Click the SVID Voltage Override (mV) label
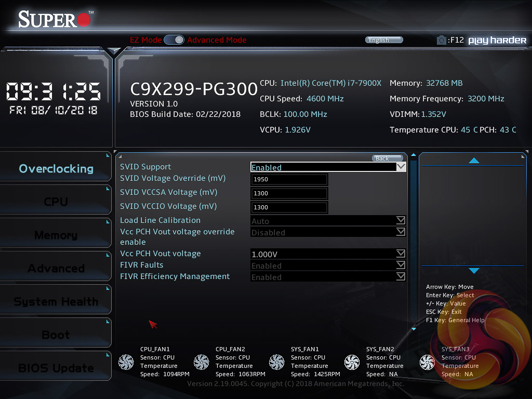 point(172,178)
